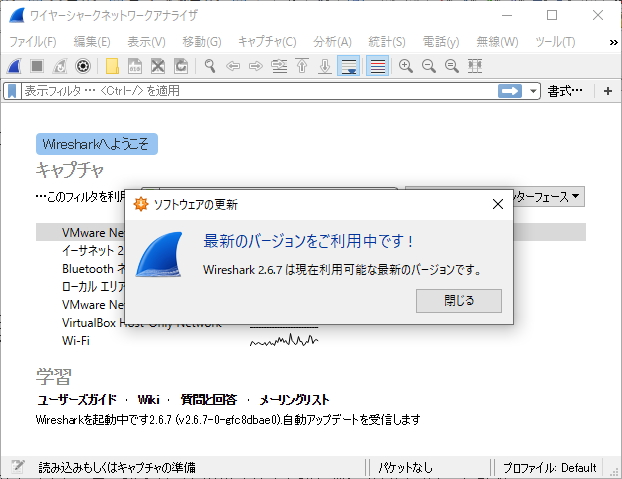Toggle packet colorization icon
Image resolution: width=622 pixels, height=479 pixels.
[x=377, y=66]
